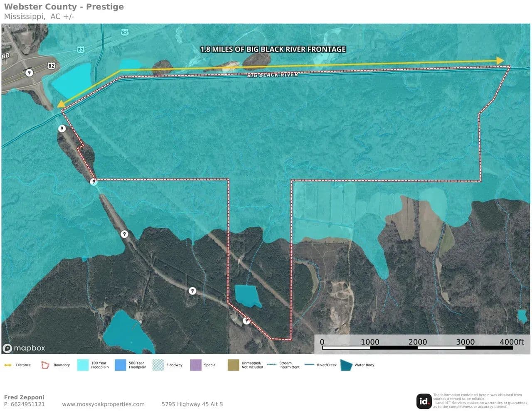Click the yellow Distance arrow legend icon
532x411 pixels.
(7, 365)
